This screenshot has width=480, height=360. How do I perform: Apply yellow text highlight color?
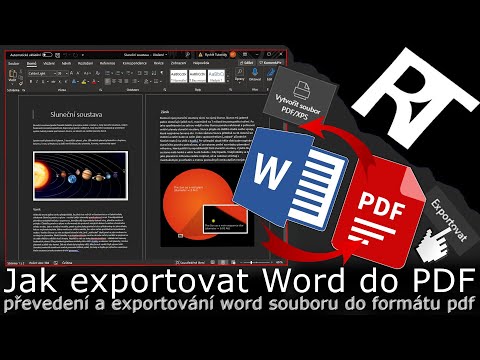click(x=84, y=82)
